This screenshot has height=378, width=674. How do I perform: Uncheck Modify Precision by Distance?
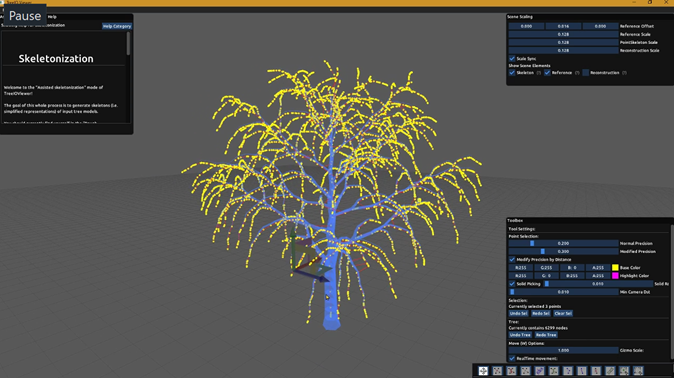[512, 259]
